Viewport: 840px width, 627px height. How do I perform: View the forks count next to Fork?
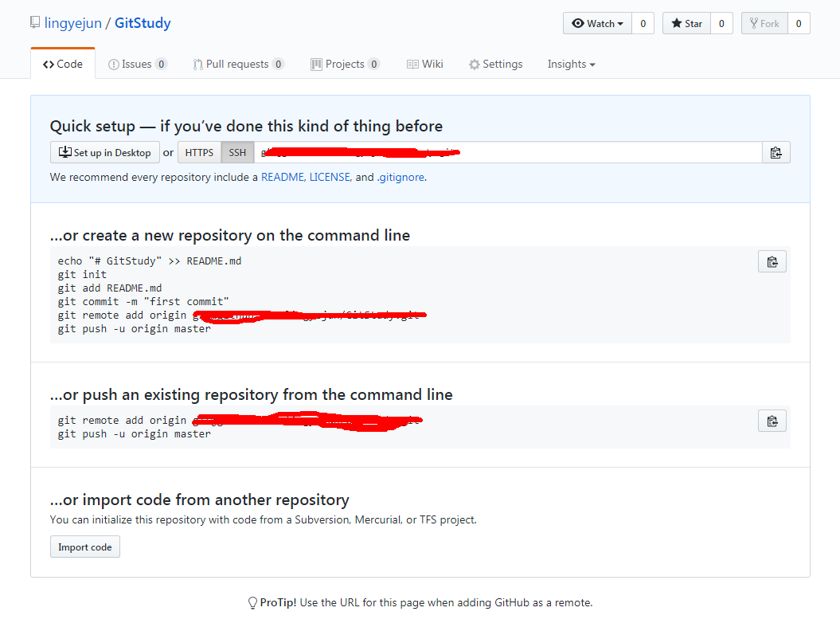[799, 24]
